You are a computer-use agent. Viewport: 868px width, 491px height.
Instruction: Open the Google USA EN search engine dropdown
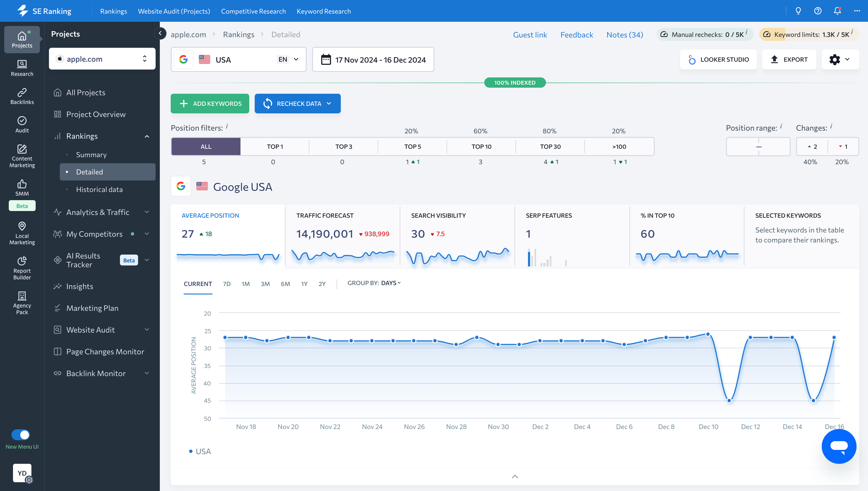pos(239,59)
